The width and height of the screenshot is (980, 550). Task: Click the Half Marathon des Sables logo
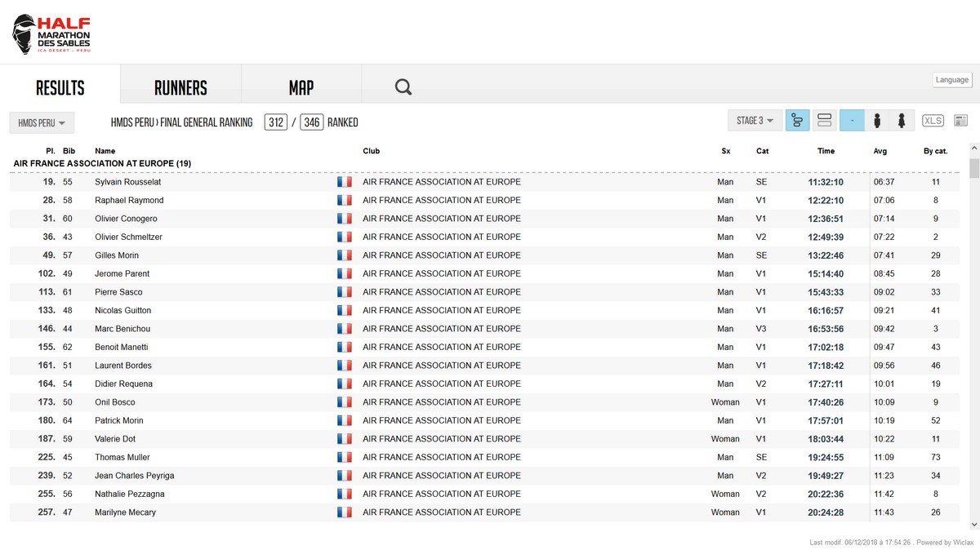pyautogui.click(x=51, y=33)
